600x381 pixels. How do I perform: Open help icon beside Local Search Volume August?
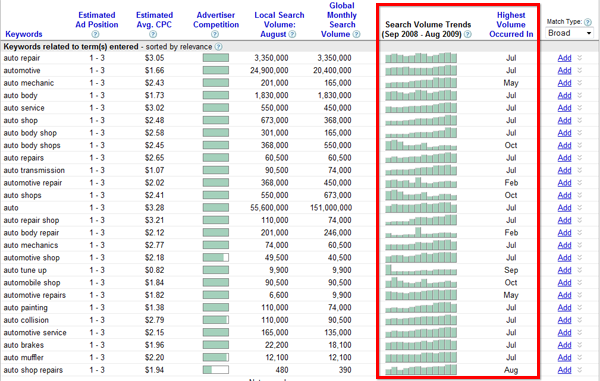click(x=292, y=34)
